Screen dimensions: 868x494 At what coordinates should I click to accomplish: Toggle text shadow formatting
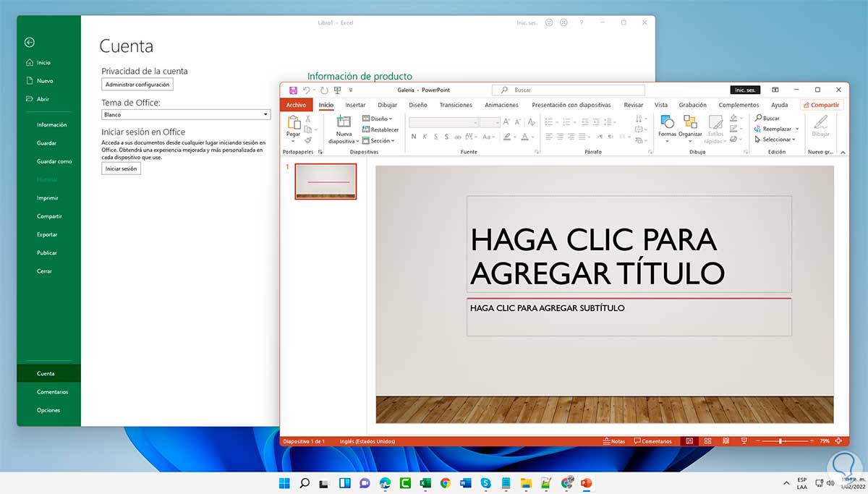[447, 137]
